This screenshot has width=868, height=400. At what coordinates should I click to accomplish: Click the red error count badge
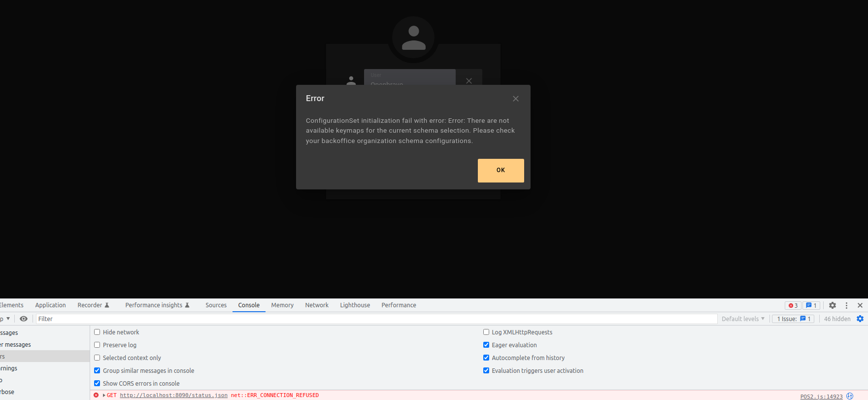793,305
